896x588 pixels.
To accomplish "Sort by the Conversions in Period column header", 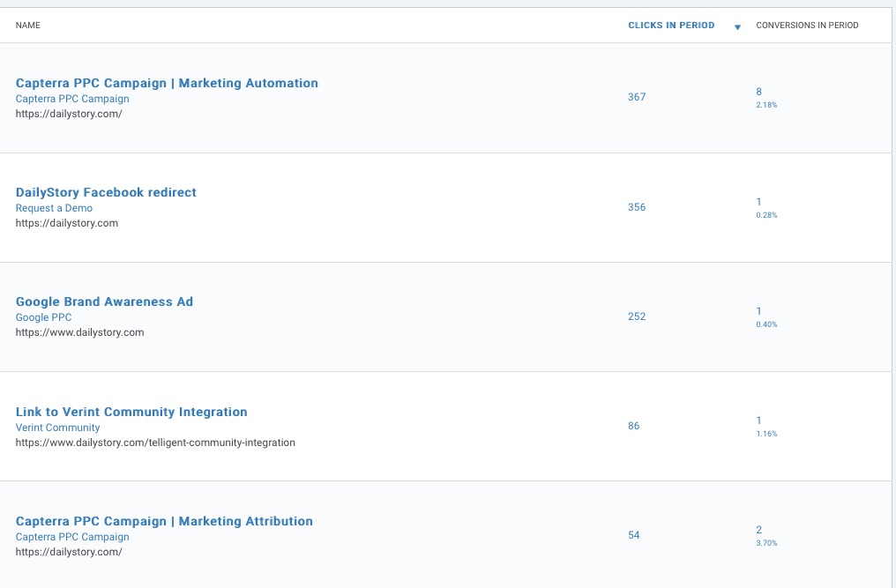I will [x=807, y=26].
